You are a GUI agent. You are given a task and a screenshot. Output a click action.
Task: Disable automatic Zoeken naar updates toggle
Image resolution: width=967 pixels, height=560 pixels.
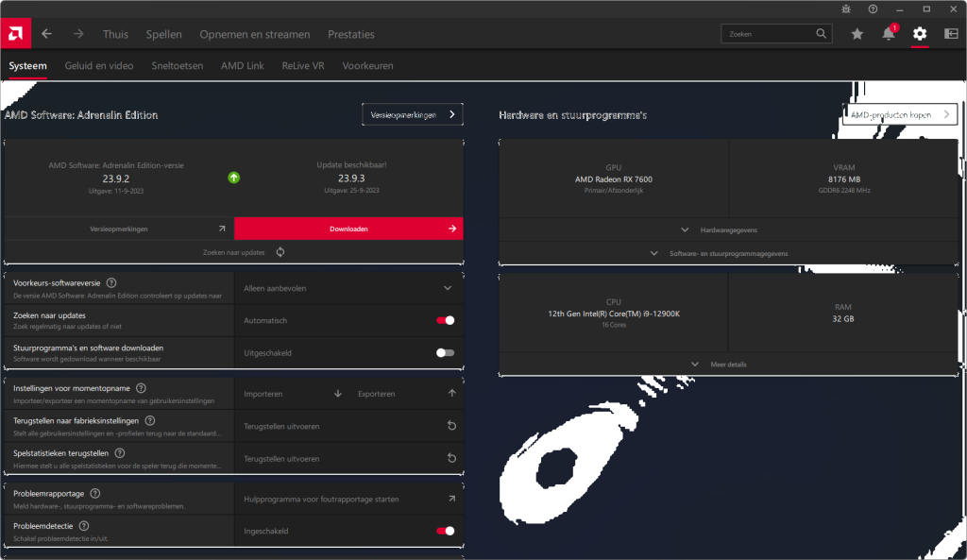[445, 320]
